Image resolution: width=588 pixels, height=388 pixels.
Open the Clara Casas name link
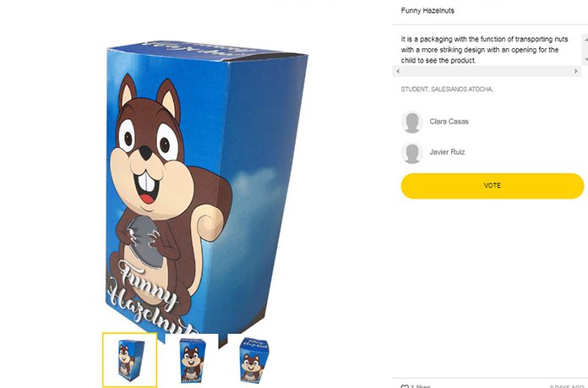click(449, 122)
